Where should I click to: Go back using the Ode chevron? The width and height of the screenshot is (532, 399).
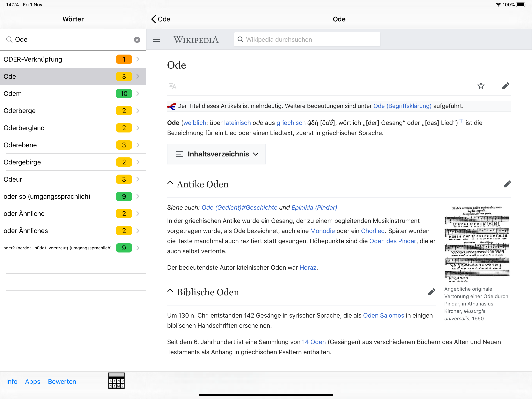161,19
